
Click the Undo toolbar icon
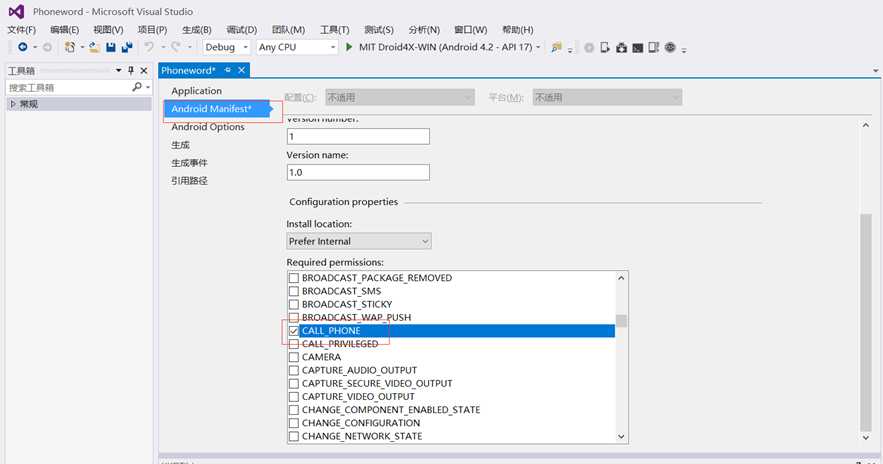(x=149, y=47)
